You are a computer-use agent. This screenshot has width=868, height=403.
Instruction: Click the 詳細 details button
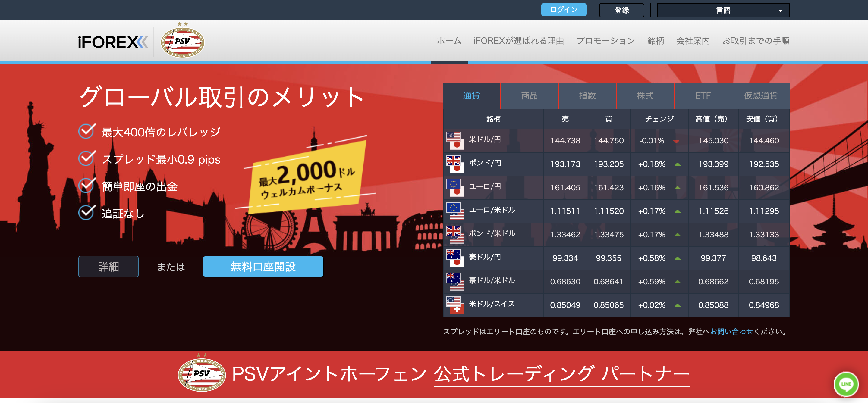coord(108,267)
